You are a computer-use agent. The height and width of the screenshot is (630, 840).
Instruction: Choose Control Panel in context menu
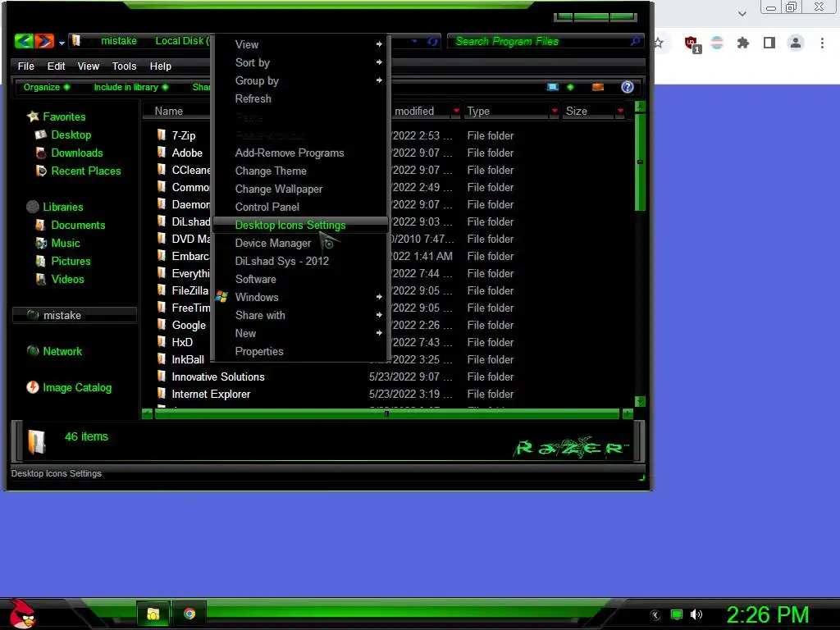pos(300,207)
